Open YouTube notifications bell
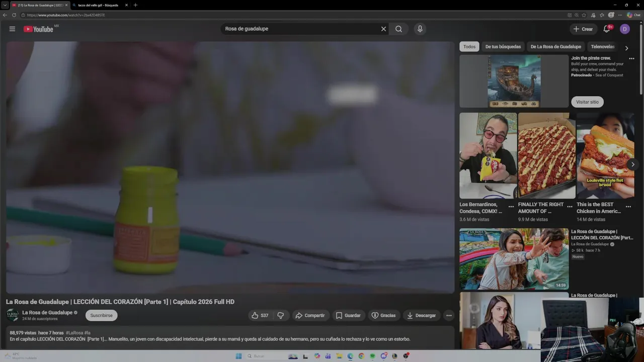644x362 pixels. 606,29
